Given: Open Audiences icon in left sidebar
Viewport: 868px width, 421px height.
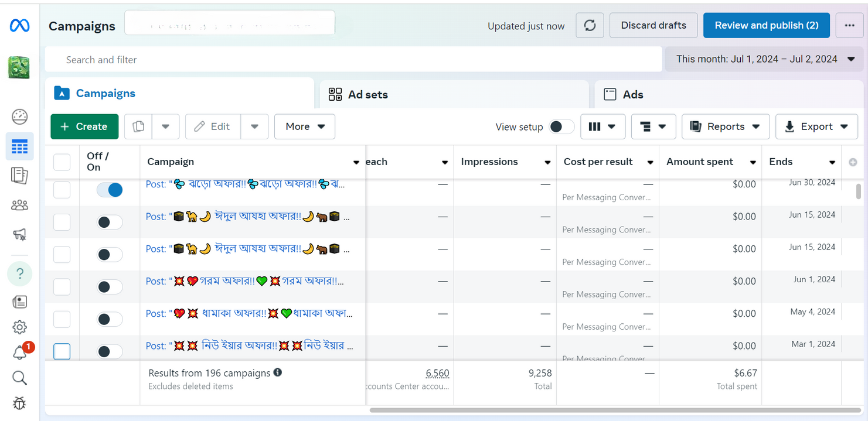Looking at the screenshot, I should [19, 205].
